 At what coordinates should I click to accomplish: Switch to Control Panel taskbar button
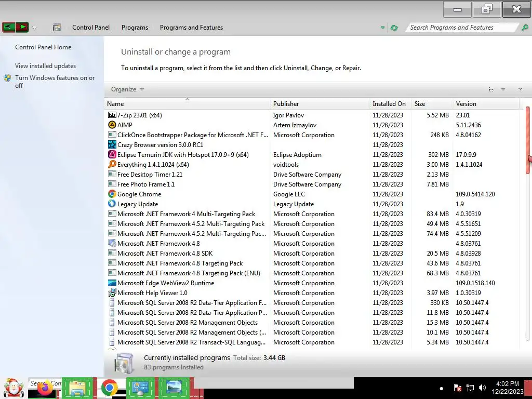pyautogui.click(x=140, y=388)
